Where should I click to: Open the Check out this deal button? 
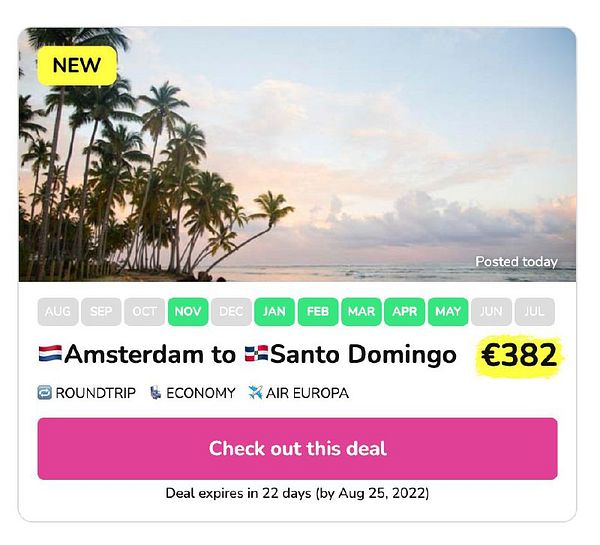[297, 449]
